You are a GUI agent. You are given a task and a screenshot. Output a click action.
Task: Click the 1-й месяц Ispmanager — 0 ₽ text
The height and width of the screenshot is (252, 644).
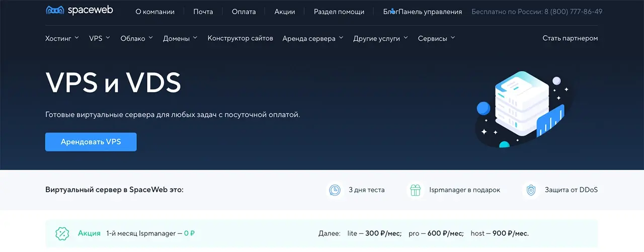151,233
